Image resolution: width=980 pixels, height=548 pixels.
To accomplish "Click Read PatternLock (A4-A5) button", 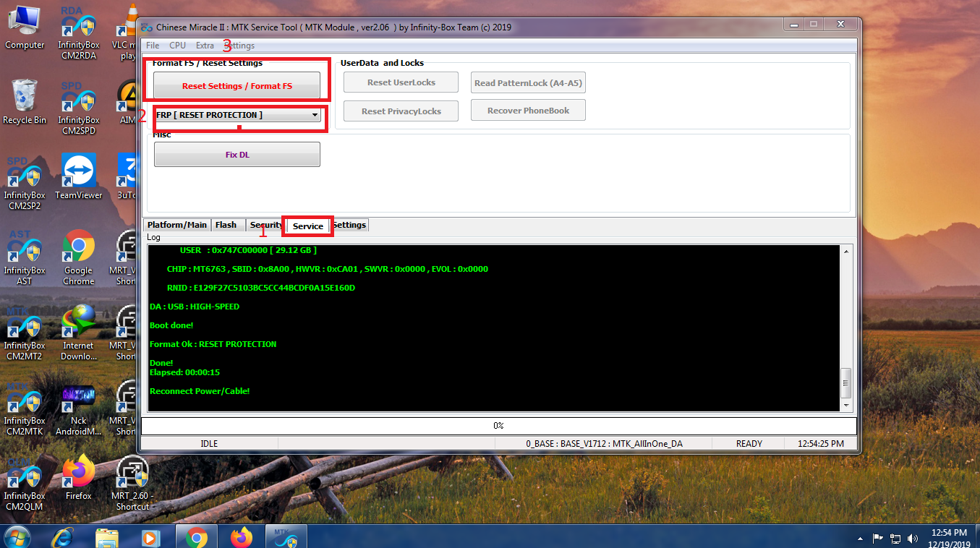I will (x=528, y=82).
